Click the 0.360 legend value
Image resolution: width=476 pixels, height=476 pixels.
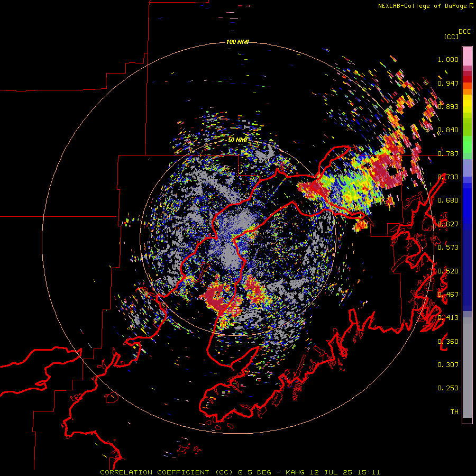click(x=448, y=342)
